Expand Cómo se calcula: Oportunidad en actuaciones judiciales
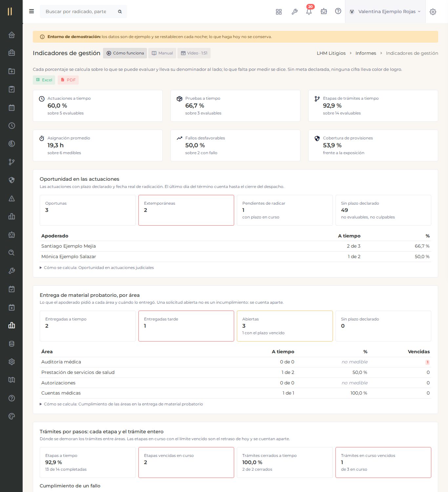The height and width of the screenshot is (492, 448). click(97, 268)
